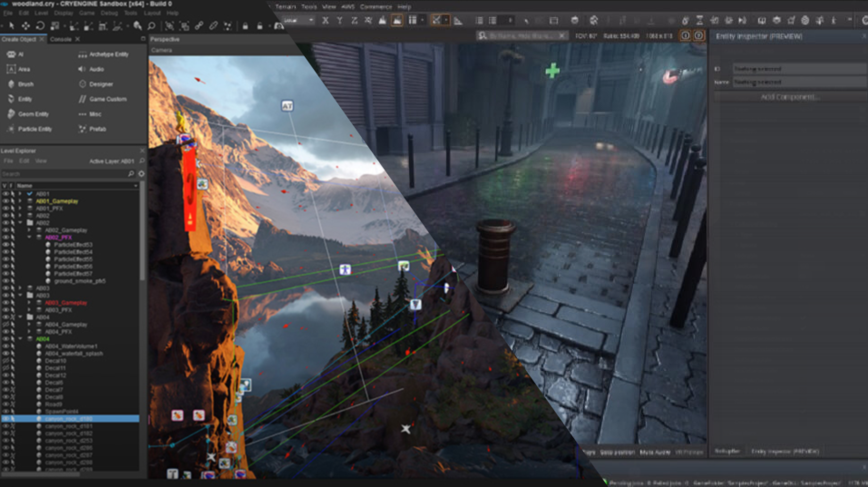Open the Commerce menu
This screenshot has height=487, width=868.
coord(376,7)
